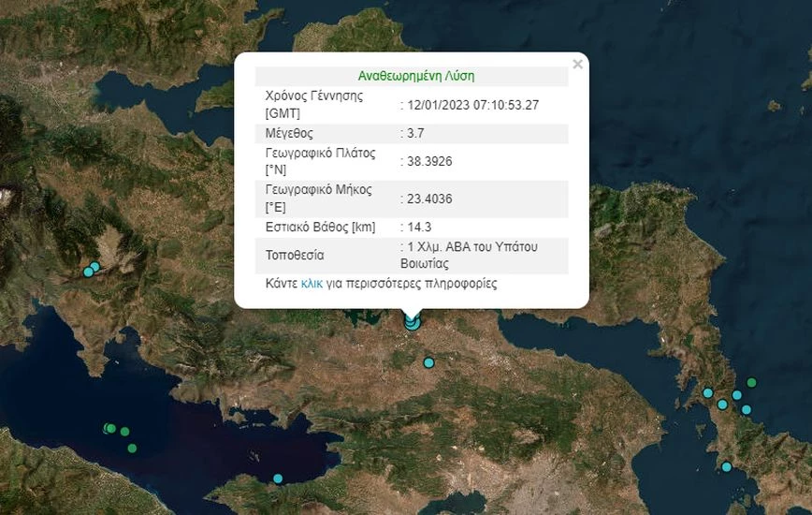Click the middle green marker in the western gulf

click(x=124, y=432)
